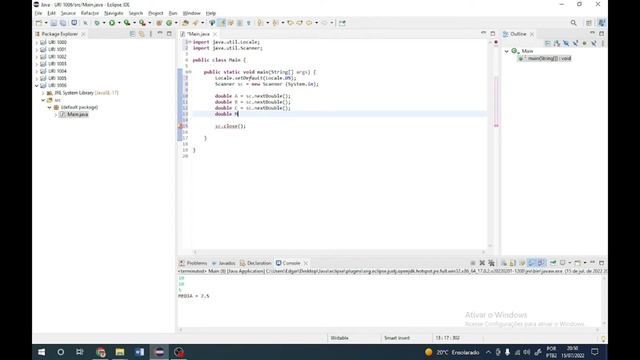Collapse Main class in Outline
The height and width of the screenshot is (360, 640).
[507, 51]
